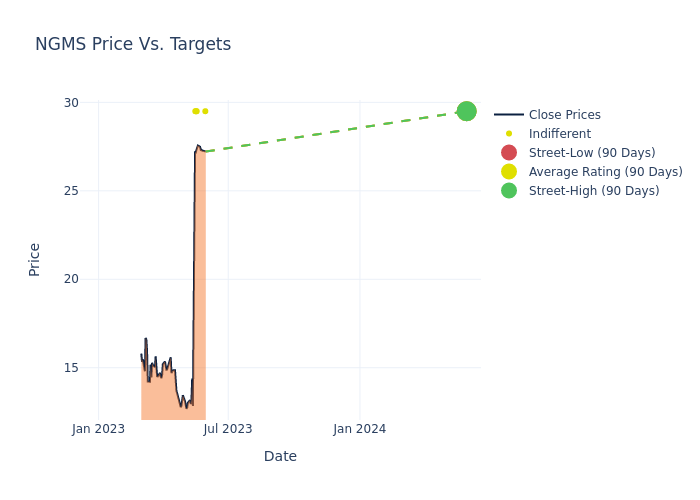Click the yellow Average Rating legend marker
700x500 pixels.
point(509,172)
